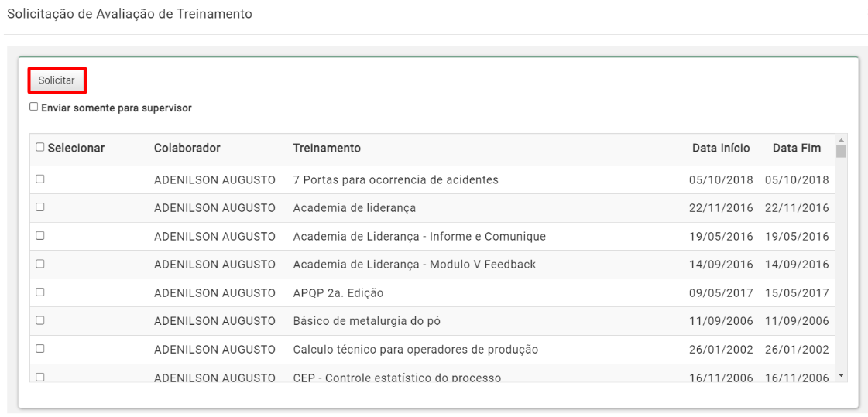Click the scrollbar down arrow
The width and height of the screenshot is (868, 417).
842,376
